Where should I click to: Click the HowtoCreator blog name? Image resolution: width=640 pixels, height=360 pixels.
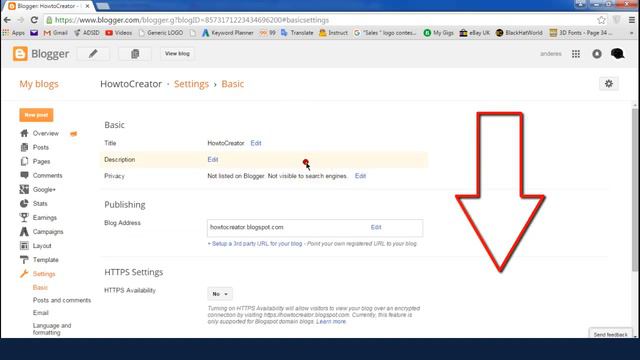tap(131, 84)
